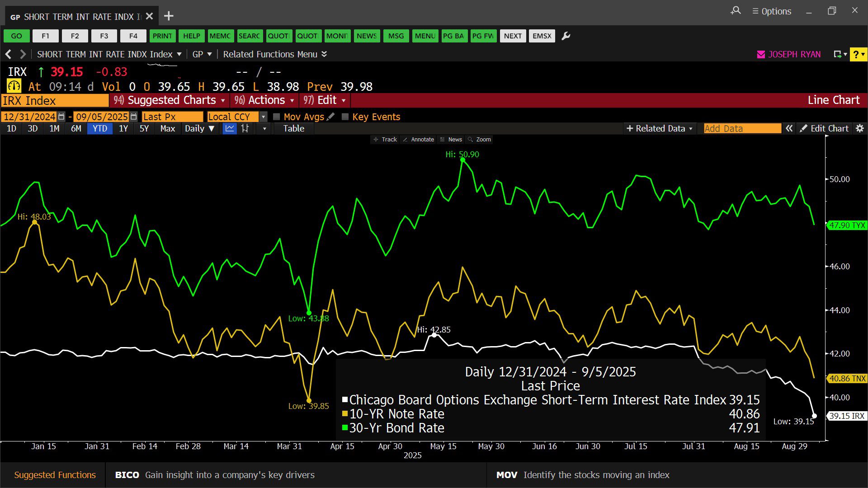
Task: Click the Mov Avgs pencil edit icon
Action: click(x=330, y=117)
